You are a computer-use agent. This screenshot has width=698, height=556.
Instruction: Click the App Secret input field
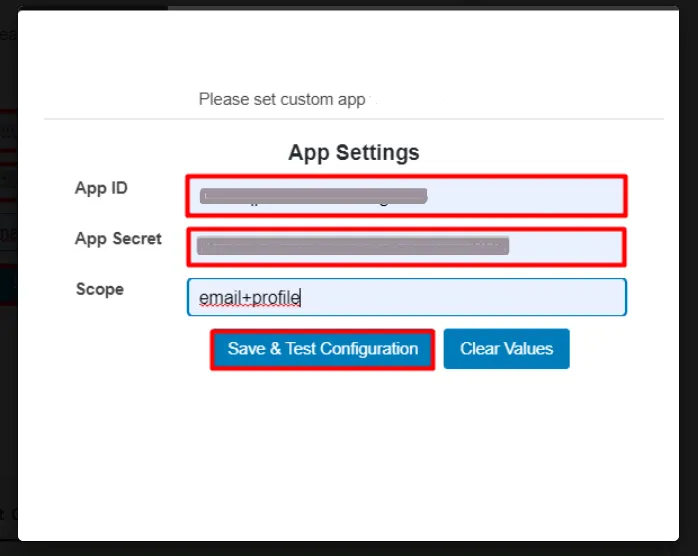pos(406,247)
